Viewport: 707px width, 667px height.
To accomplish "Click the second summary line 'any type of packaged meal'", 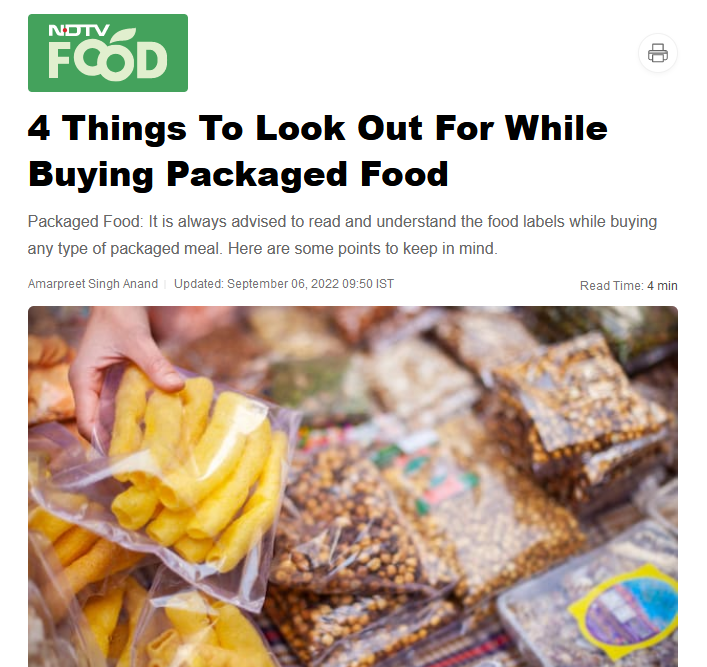I will pos(262,248).
